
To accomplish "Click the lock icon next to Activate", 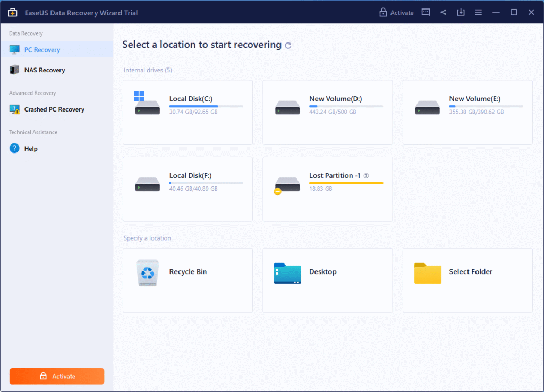I will tap(383, 12).
